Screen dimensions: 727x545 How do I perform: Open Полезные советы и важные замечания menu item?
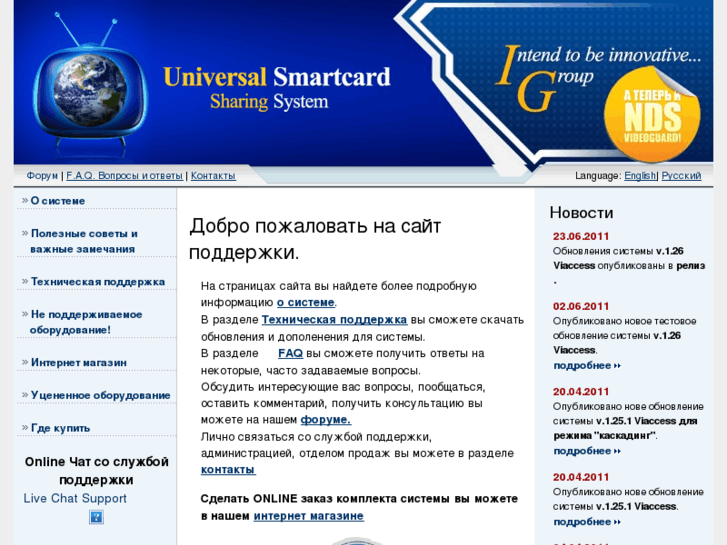(84, 241)
